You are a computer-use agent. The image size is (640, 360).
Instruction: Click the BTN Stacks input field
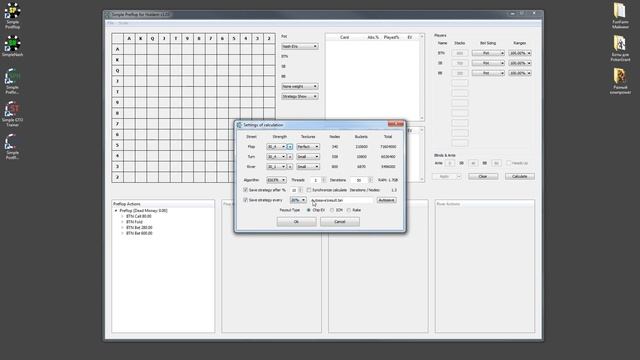pos(460,53)
